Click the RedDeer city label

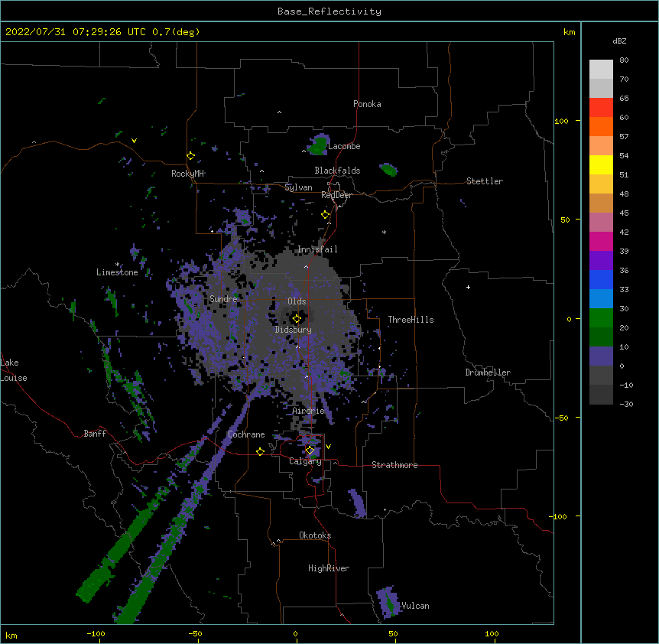(336, 195)
